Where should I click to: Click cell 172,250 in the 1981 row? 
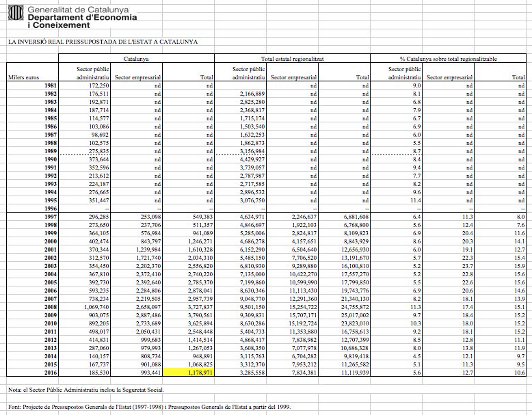[98, 85]
